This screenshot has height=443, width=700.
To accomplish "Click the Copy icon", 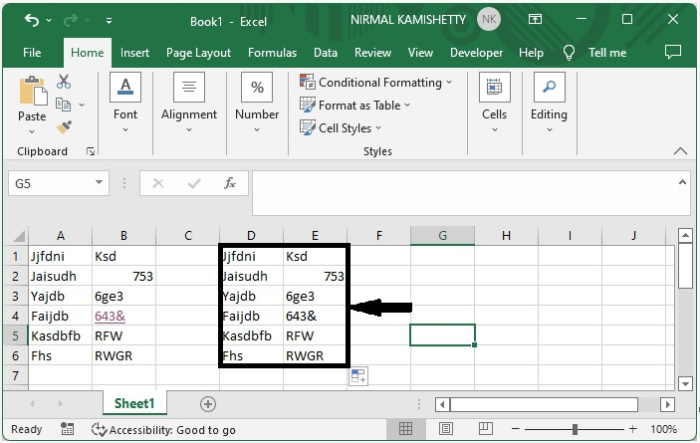I will 63,104.
